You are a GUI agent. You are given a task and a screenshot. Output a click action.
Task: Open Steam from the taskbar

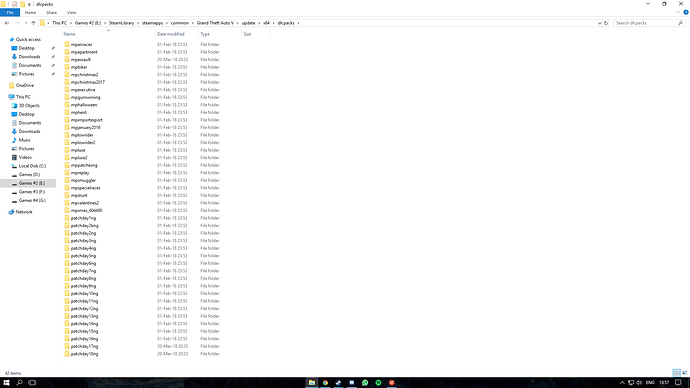[338, 383]
